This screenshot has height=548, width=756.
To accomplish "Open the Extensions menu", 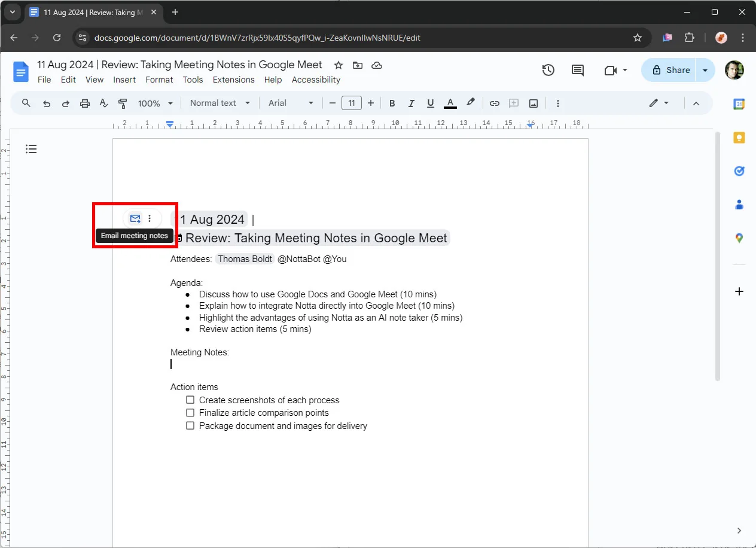I will [233, 80].
